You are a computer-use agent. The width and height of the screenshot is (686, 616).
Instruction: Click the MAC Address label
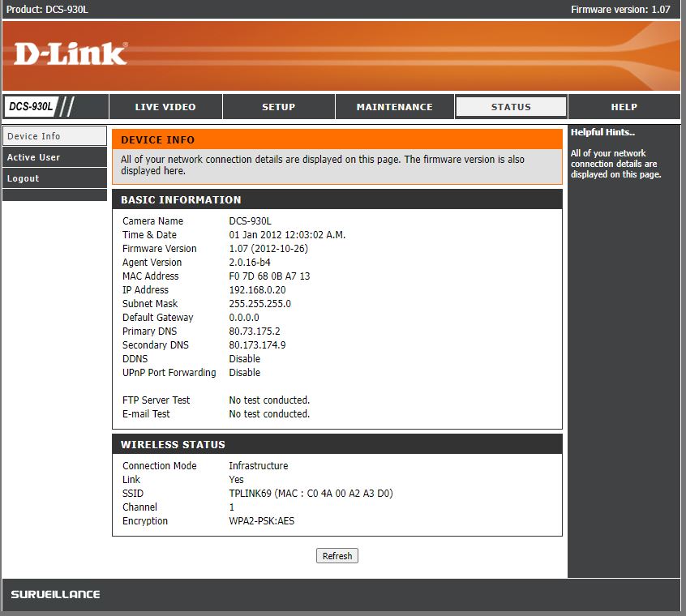pos(151,276)
